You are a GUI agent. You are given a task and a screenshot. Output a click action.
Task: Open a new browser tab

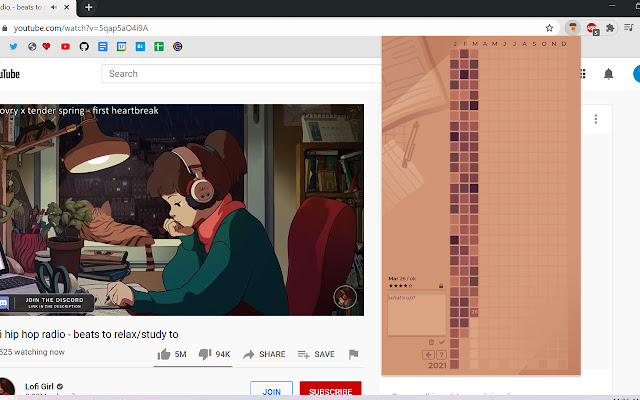(x=89, y=7)
